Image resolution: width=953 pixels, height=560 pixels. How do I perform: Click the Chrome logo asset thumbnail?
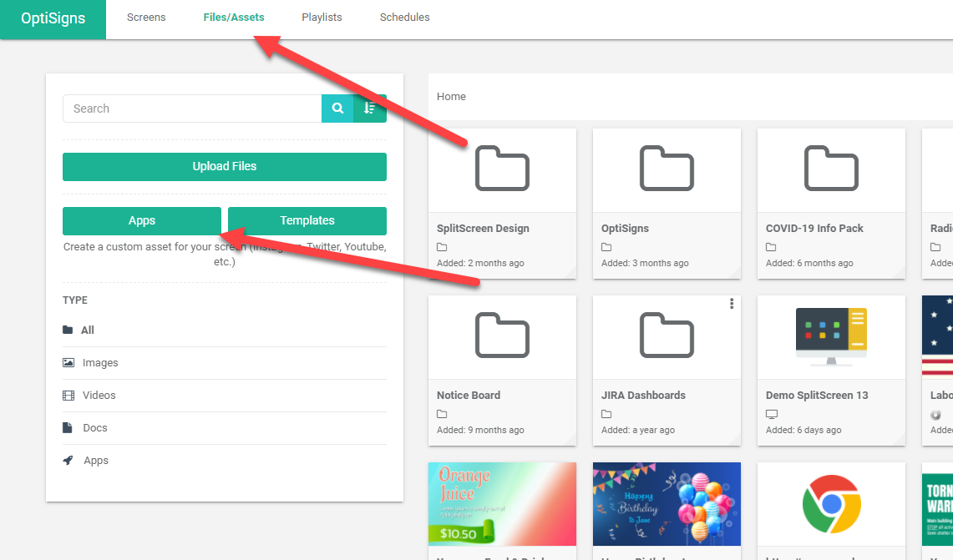point(831,503)
